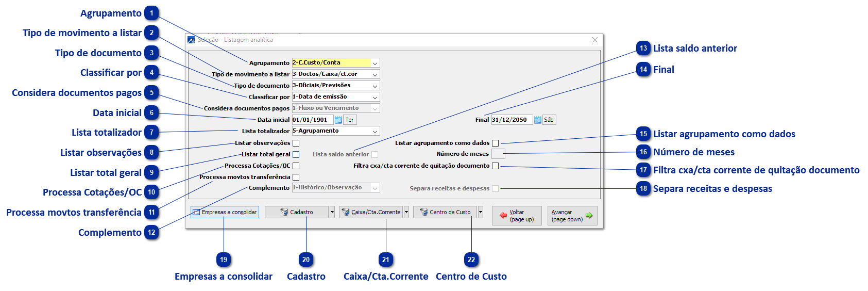Click the Ter weekday button
Screen dimensions: 868x291
pos(350,120)
